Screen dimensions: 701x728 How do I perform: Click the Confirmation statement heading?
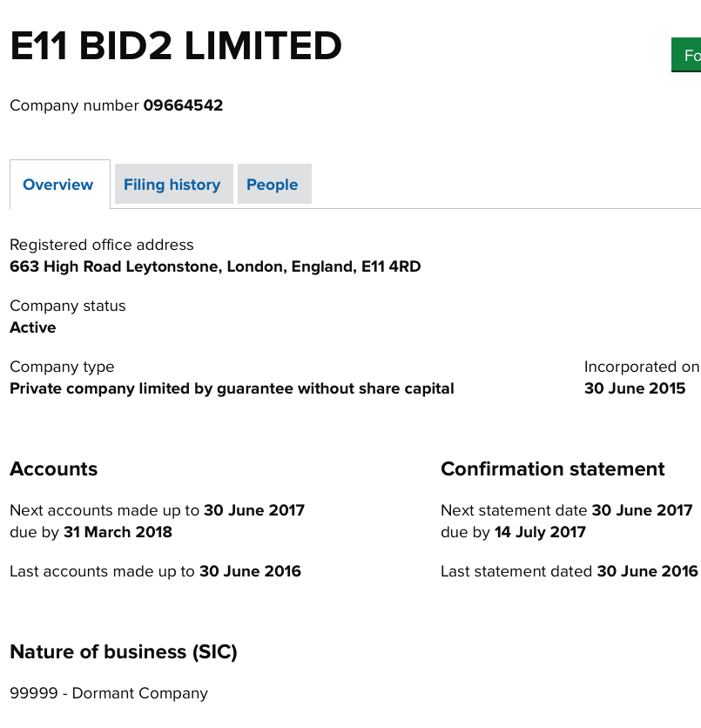point(552,468)
